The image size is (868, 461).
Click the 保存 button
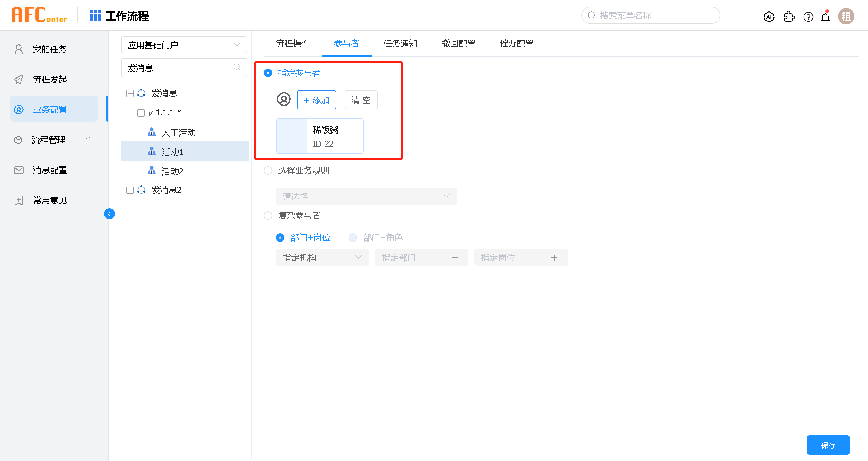tap(828, 445)
